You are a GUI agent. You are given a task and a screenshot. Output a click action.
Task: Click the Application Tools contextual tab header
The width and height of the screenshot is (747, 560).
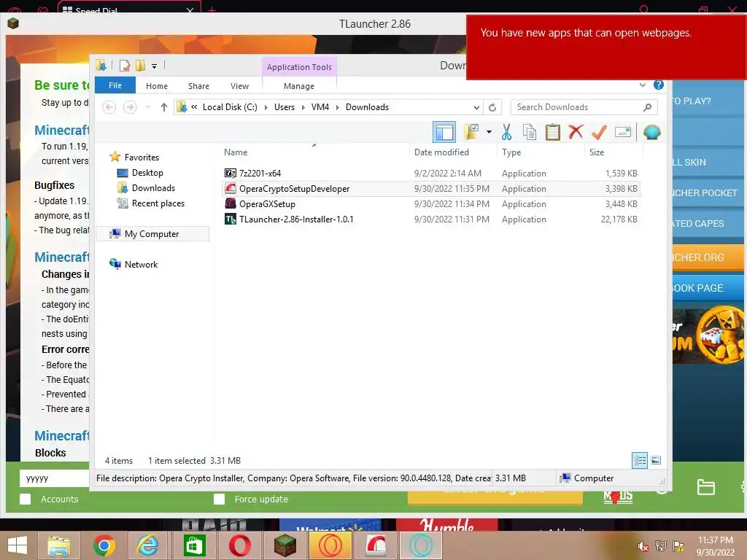coord(299,66)
